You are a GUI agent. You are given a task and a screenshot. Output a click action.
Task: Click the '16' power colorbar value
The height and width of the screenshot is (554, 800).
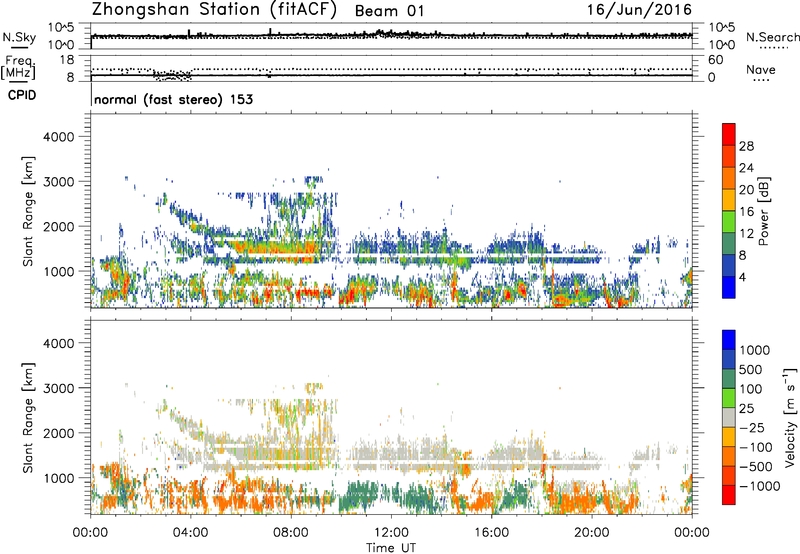tap(746, 212)
